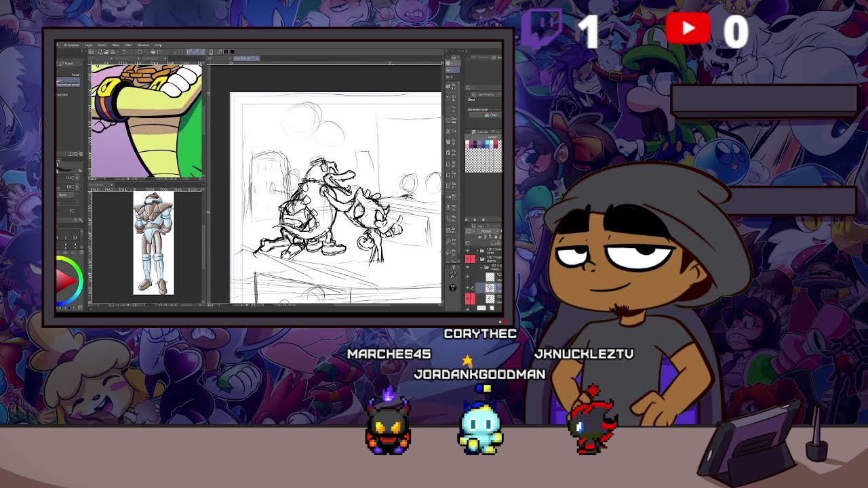Click the Twitch logo in stream overlay
Screen dimensions: 868x488
[x=542, y=28]
